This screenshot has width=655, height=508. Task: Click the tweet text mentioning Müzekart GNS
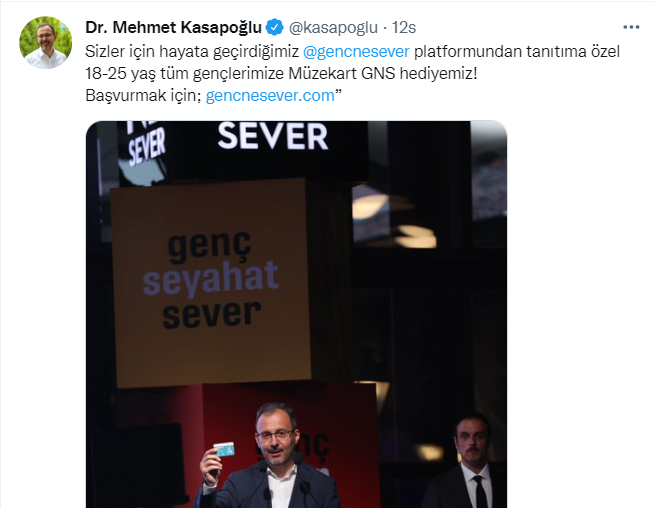[281, 74]
